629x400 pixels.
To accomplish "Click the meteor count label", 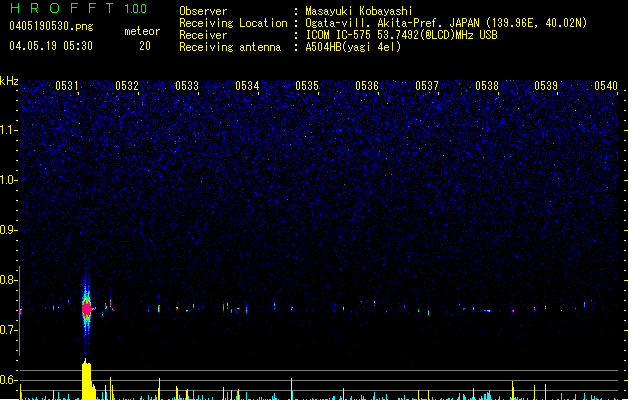I will (x=142, y=31).
